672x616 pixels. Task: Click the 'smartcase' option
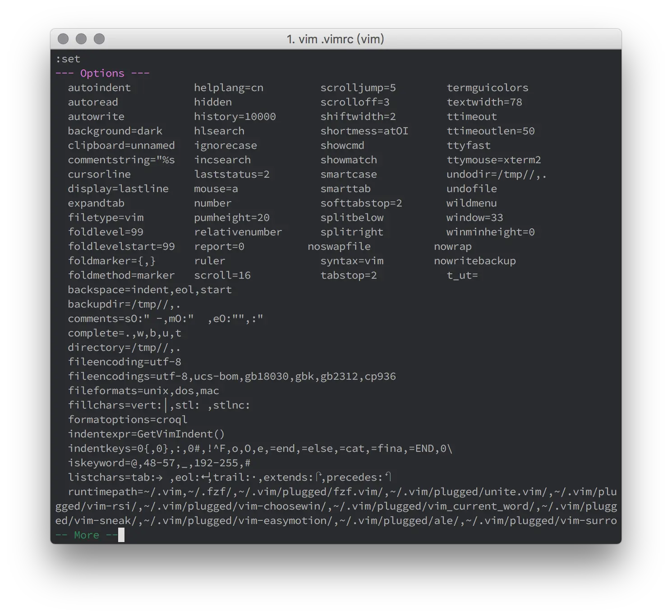tap(349, 175)
